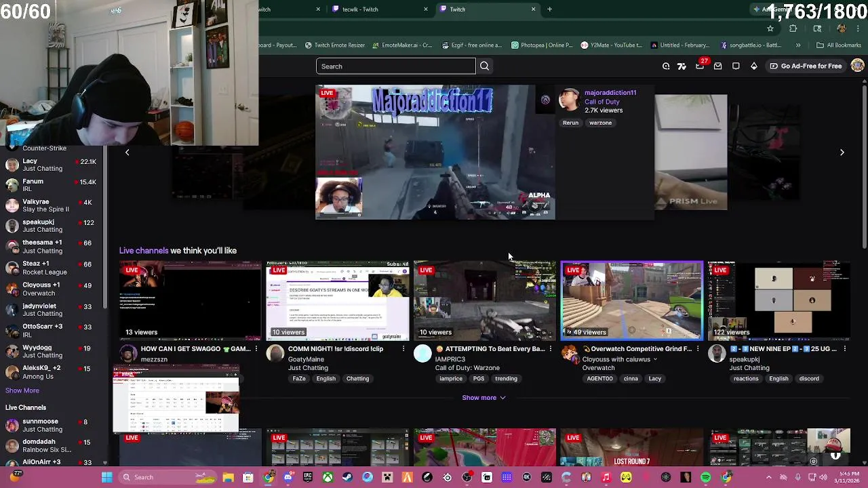Play the featured Majoraddiction11 stream preview

click(435, 152)
